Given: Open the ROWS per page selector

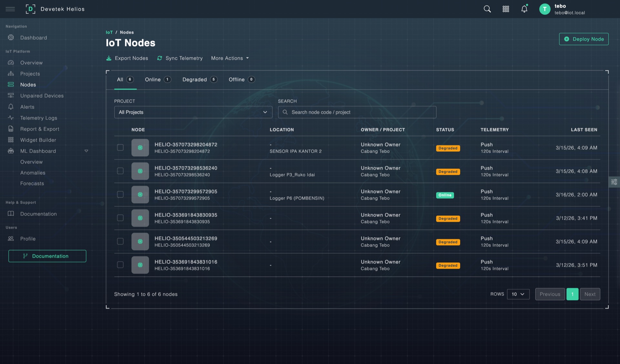Looking at the screenshot, I should [518, 294].
